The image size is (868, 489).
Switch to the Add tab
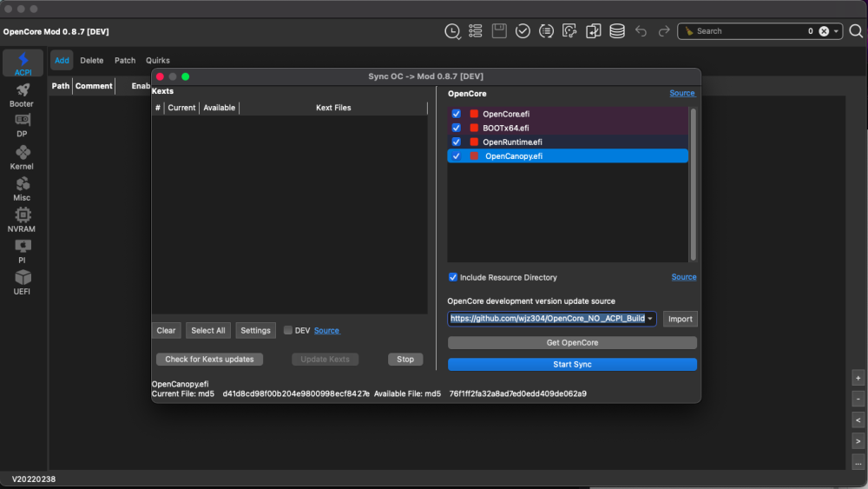coord(62,60)
